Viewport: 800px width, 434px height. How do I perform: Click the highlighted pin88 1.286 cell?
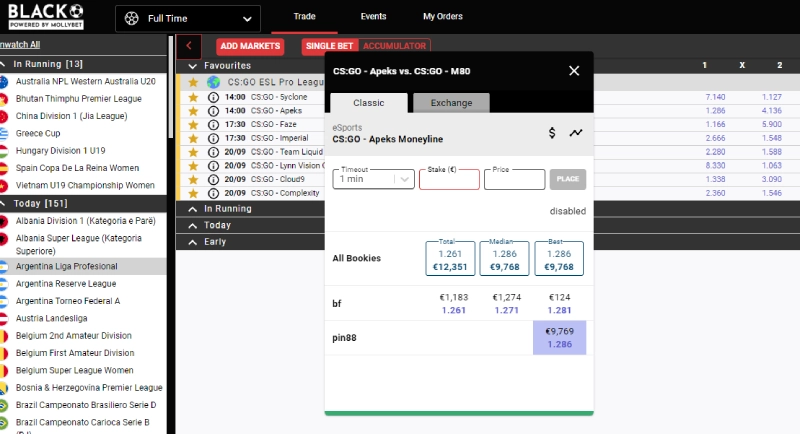560,338
